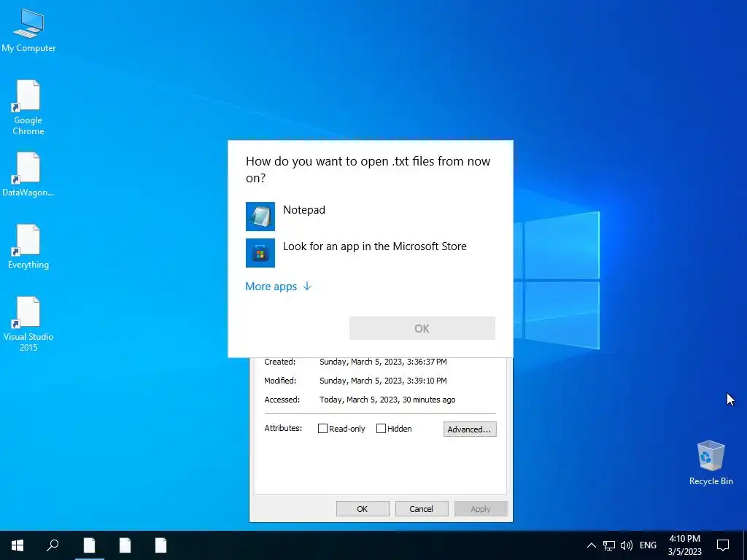747x560 pixels.
Task: Switch the ENG input language indicator
Action: (648, 545)
